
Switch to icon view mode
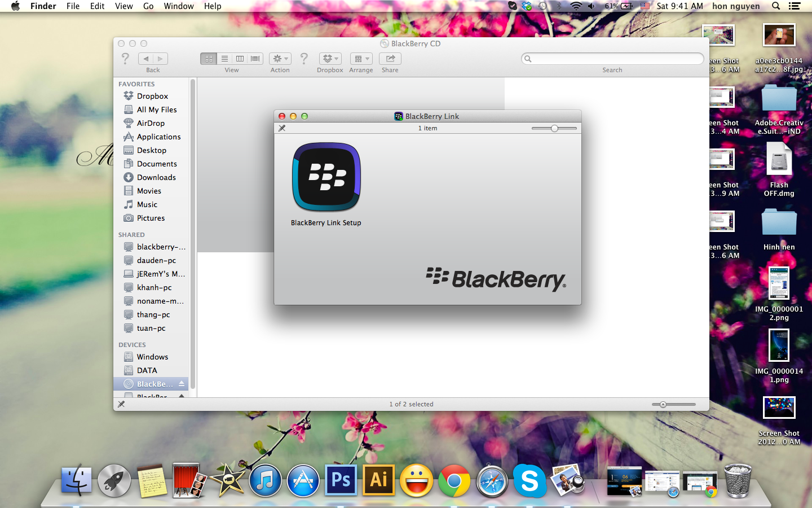tap(209, 59)
